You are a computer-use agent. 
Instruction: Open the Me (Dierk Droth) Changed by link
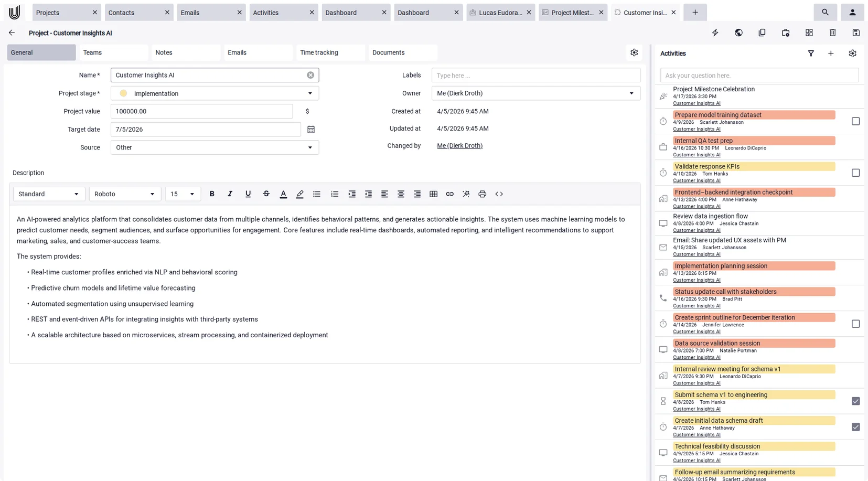coord(459,146)
